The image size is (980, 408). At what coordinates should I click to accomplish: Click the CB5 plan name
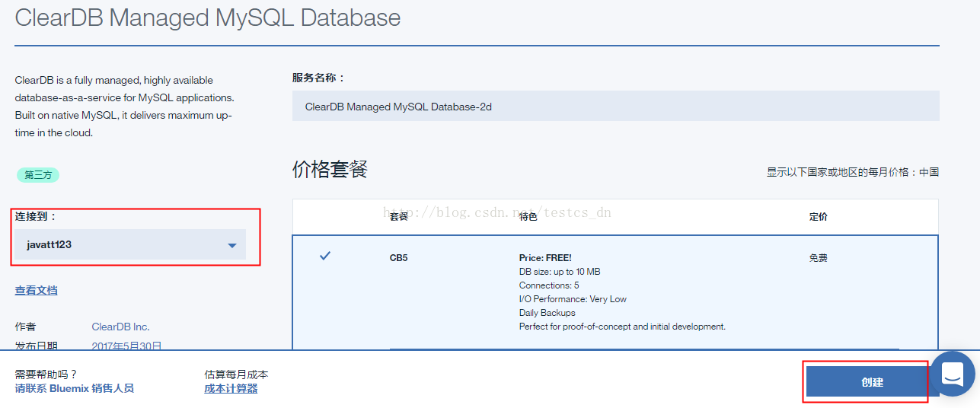click(398, 258)
